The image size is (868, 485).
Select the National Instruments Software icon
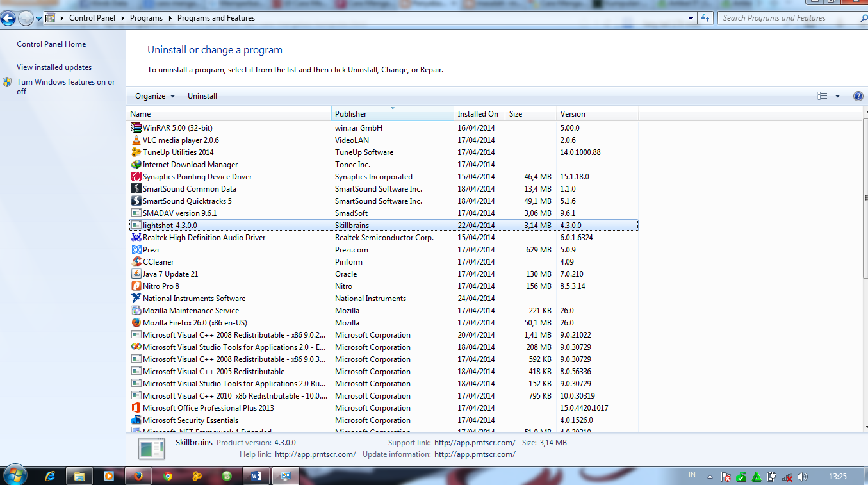click(x=136, y=299)
